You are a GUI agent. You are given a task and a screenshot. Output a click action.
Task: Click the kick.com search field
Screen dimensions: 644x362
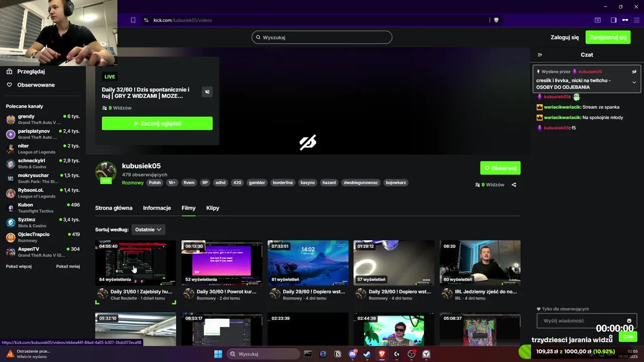point(322,37)
